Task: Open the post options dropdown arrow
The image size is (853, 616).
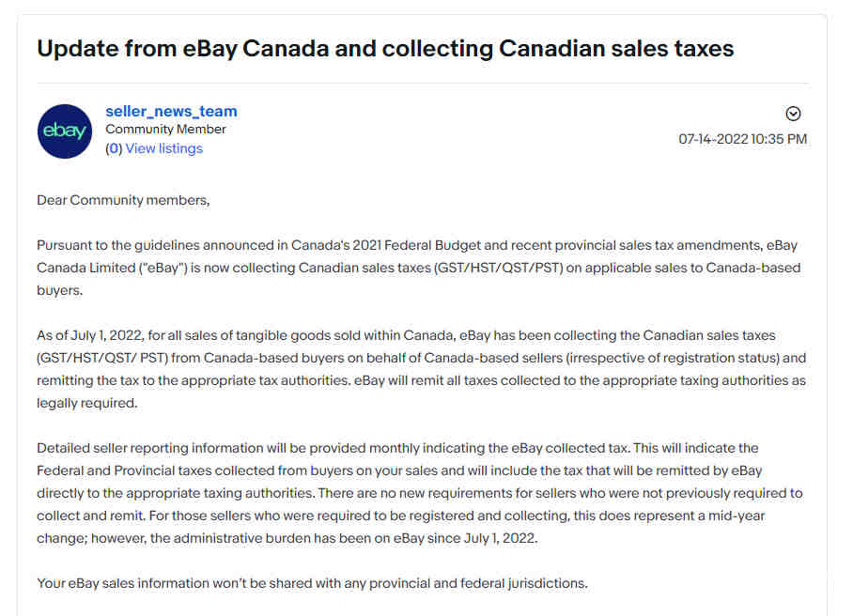Action: (x=793, y=114)
